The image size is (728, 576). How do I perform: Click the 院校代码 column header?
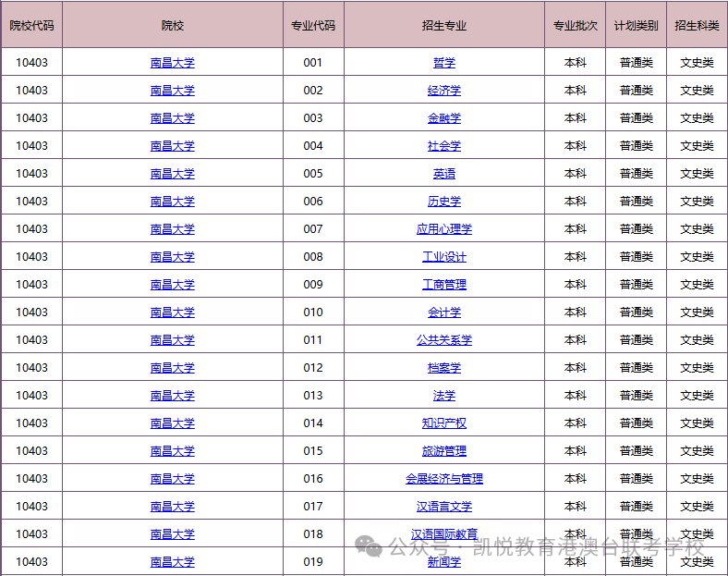pos(31,26)
